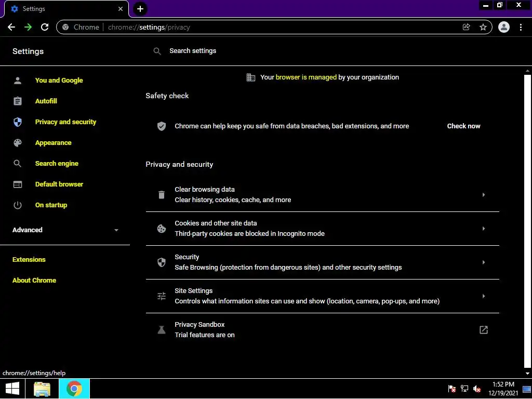Open Security Safe Browsing row text
Screen dimensions: 532x399
point(288,262)
